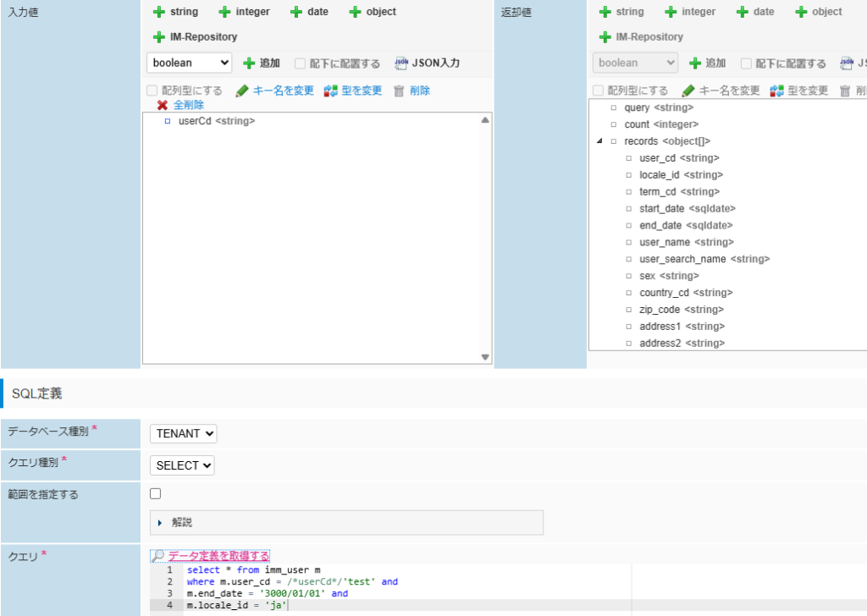Image resolution: width=867 pixels, height=616 pixels.
Task: Click the string add icon in input values
Action: point(159,12)
